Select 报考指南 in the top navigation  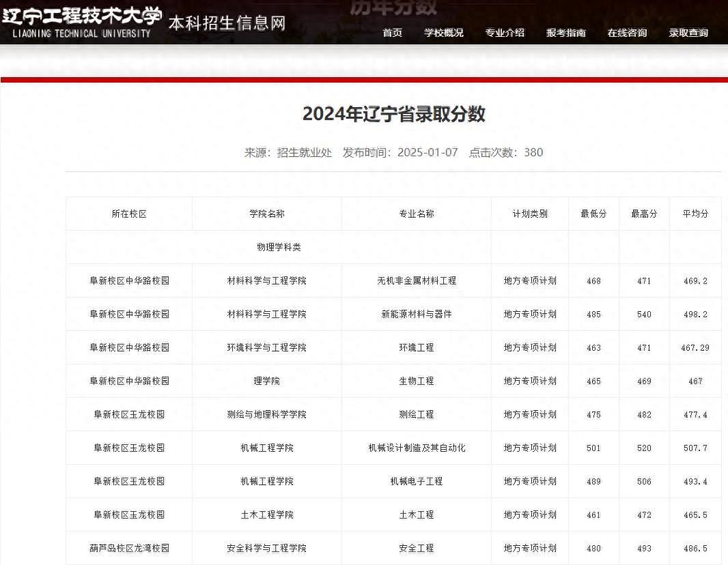coord(565,33)
